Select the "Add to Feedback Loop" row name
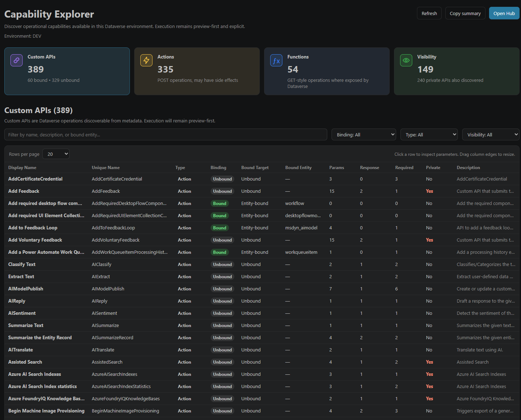This screenshot has width=521, height=420. click(x=33, y=228)
